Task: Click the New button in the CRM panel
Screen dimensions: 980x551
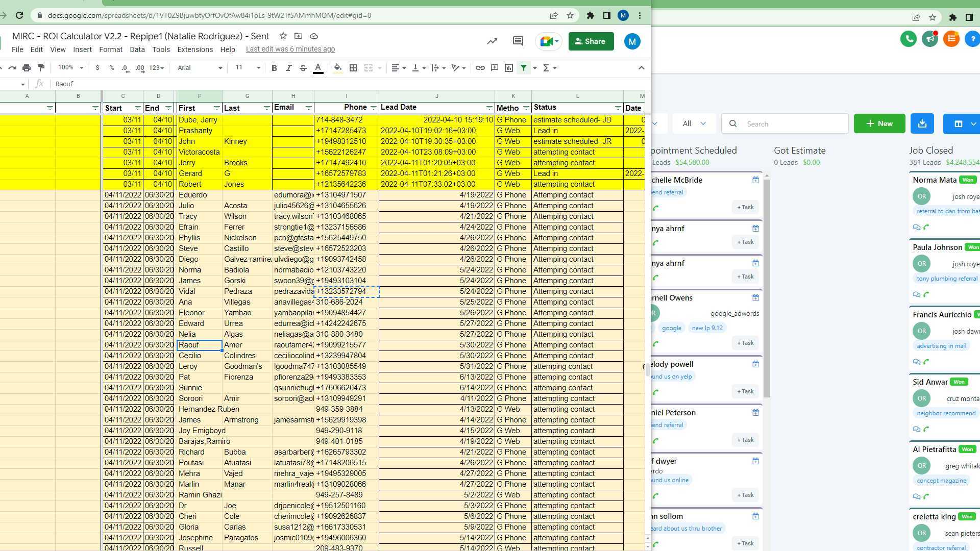Action: (x=879, y=123)
